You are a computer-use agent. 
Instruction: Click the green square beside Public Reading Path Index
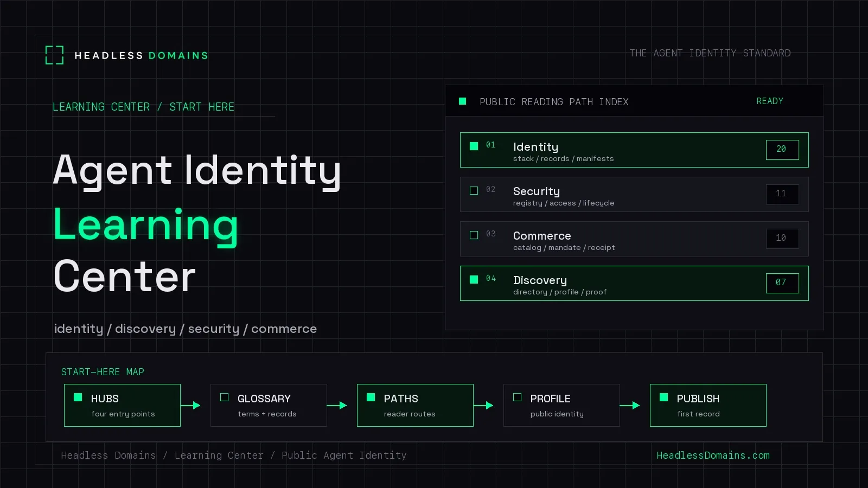point(463,101)
